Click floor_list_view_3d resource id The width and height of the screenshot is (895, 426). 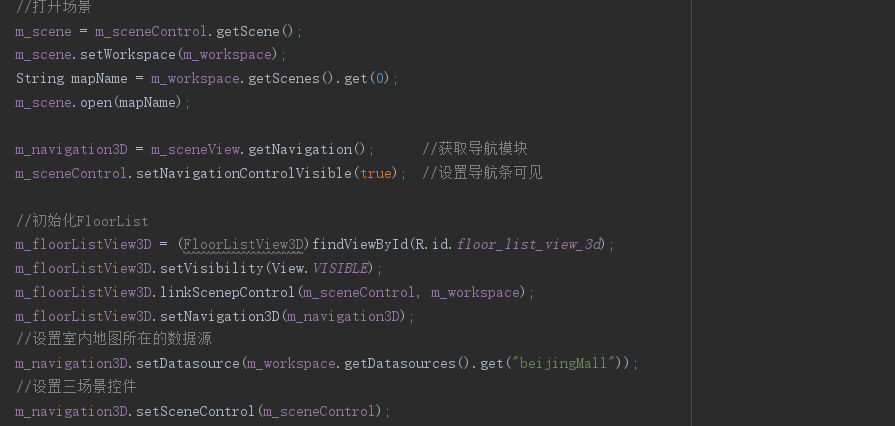click(x=529, y=245)
